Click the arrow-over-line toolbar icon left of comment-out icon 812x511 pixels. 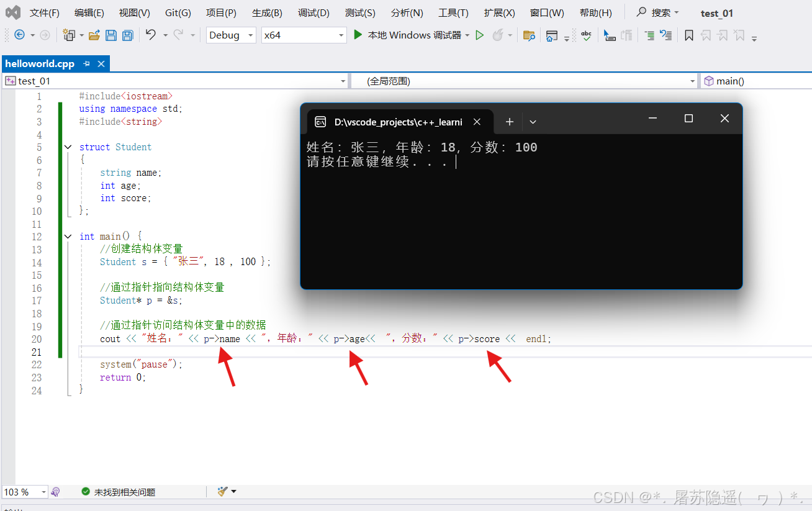click(x=610, y=35)
